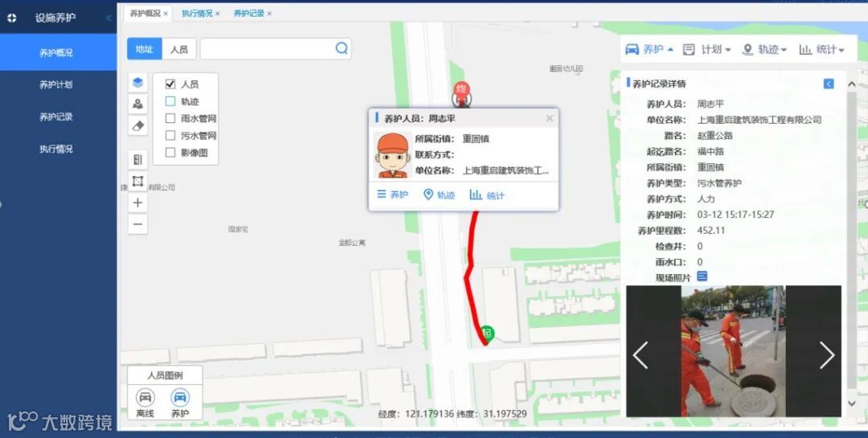
Task: Click the search magnifier icon
Action: (342, 49)
